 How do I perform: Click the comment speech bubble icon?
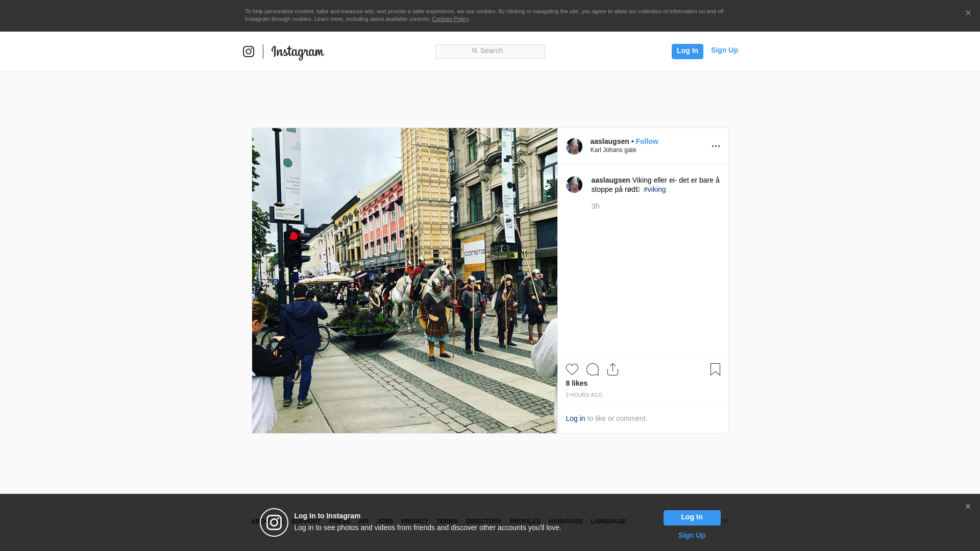pyautogui.click(x=592, y=369)
